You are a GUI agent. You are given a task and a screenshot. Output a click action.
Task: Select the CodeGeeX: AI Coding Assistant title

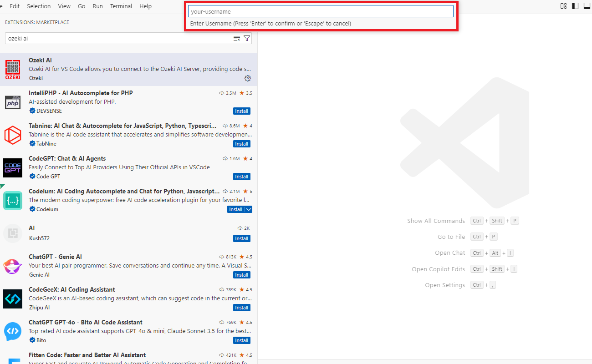click(x=71, y=289)
